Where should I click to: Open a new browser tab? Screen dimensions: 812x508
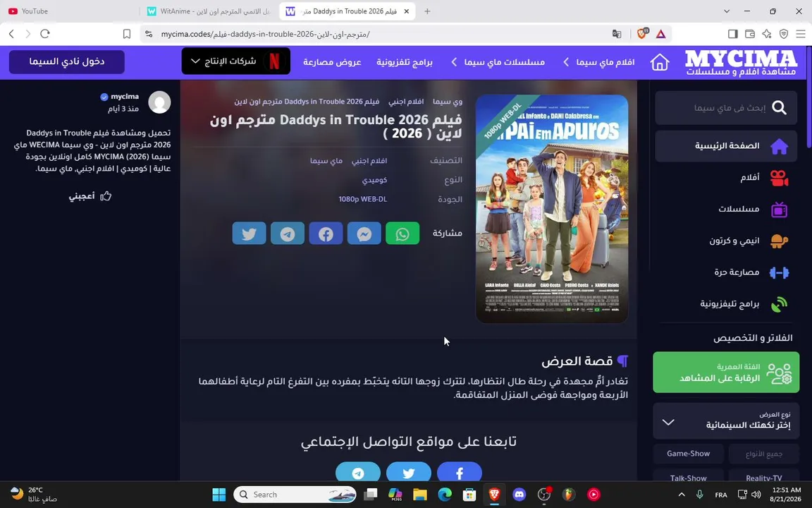(x=427, y=11)
